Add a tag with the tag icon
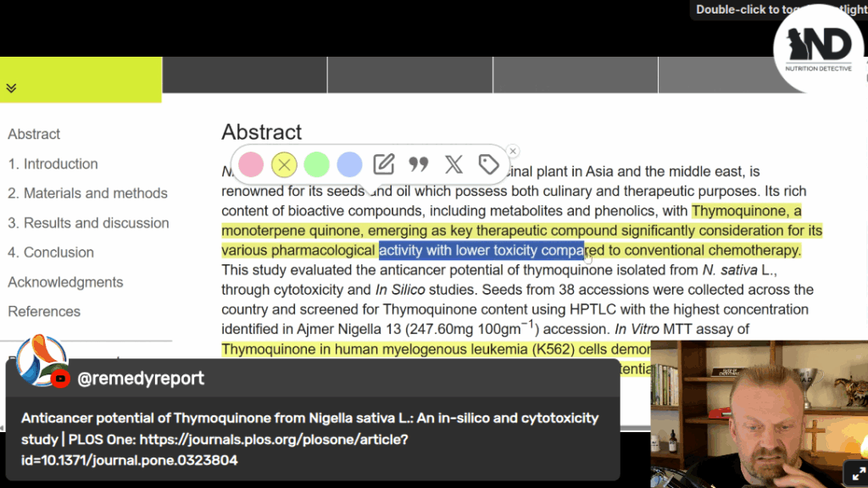 click(488, 164)
